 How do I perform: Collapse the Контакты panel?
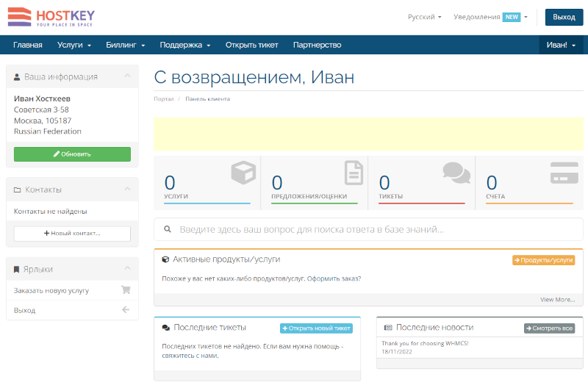click(x=128, y=190)
